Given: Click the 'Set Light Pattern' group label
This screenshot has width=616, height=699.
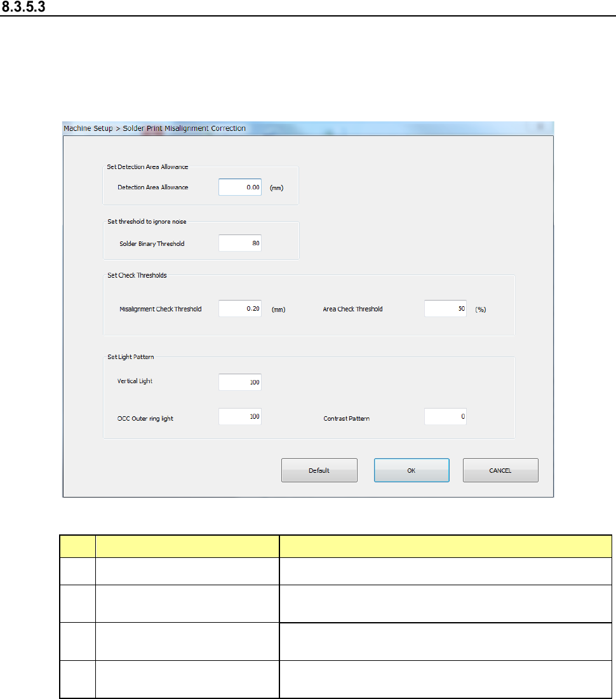Looking at the screenshot, I should pos(131,357).
